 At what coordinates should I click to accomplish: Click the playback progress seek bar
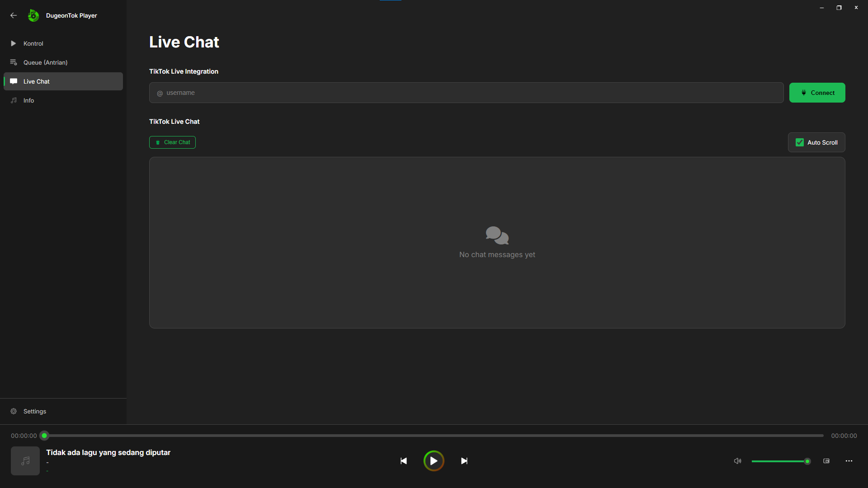coord(434,436)
